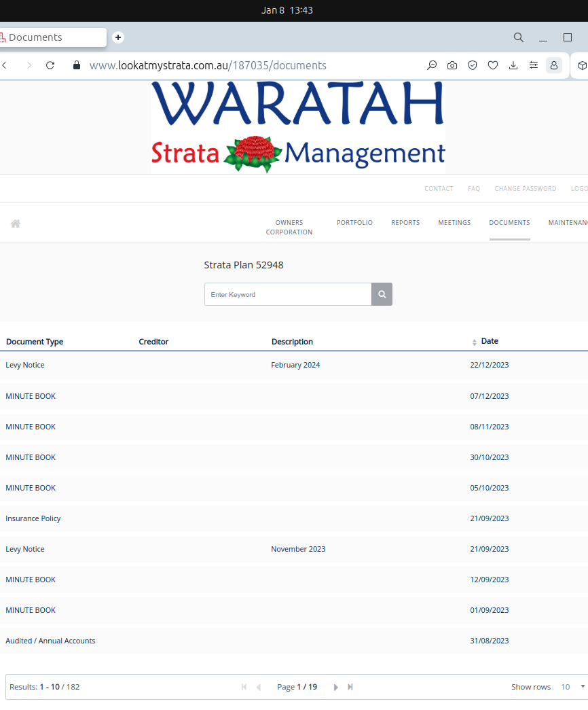
Task: Go to next results page
Action: tap(336, 687)
